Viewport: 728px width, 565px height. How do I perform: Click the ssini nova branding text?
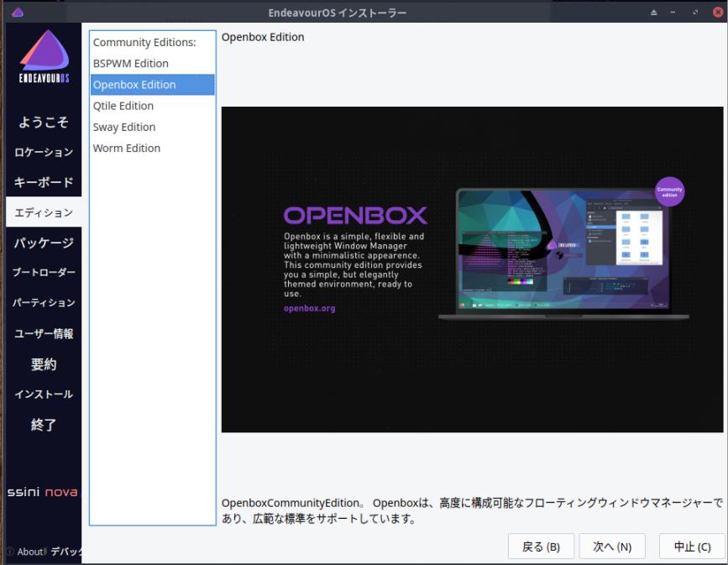pyautogui.click(x=43, y=492)
